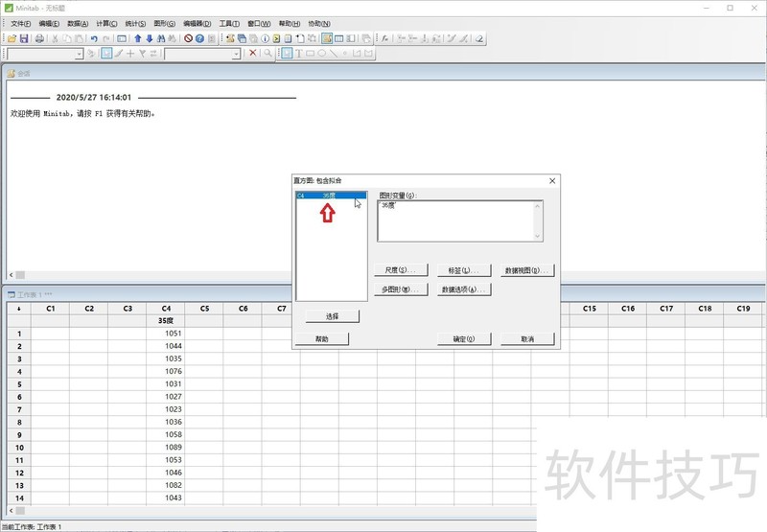Open the 统计(S) menu
767x532 pixels.
click(x=135, y=23)
